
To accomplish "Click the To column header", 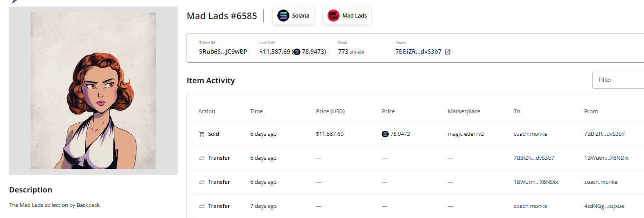I will 517,111.
